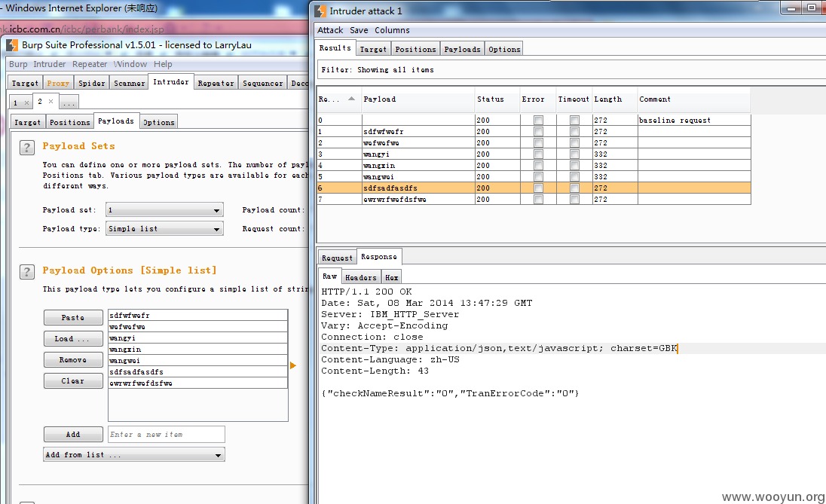Switch to main Repeater tool tab
826x504 pixels.
coord(216,83)
